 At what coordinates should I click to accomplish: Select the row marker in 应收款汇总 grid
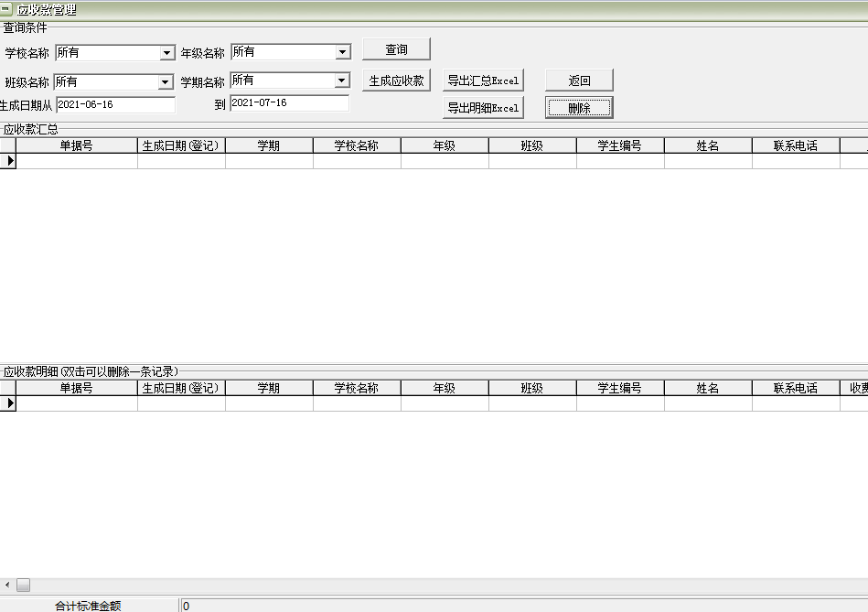point(7,161)
